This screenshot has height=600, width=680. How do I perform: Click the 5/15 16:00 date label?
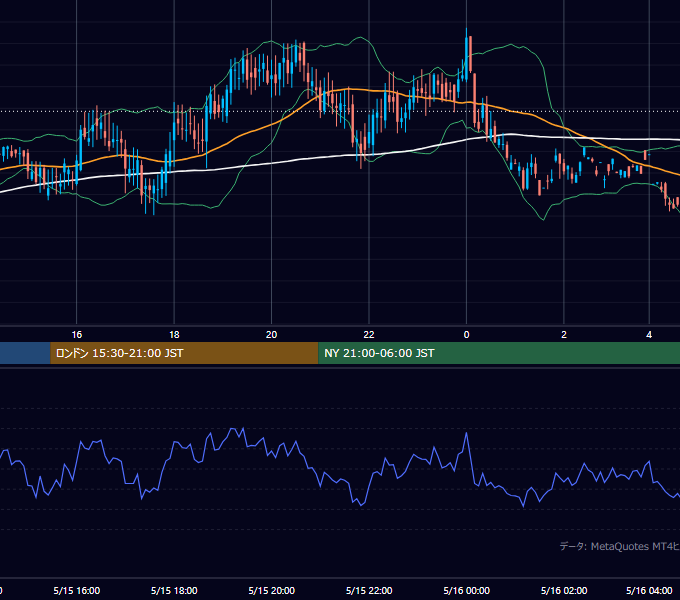point(77,590)
